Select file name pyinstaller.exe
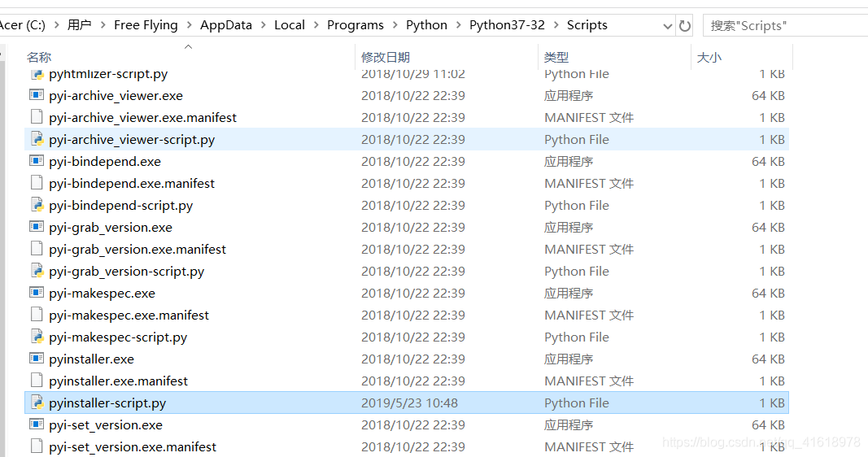Screen dimensions: 868x457 click(x=91, y=359)
